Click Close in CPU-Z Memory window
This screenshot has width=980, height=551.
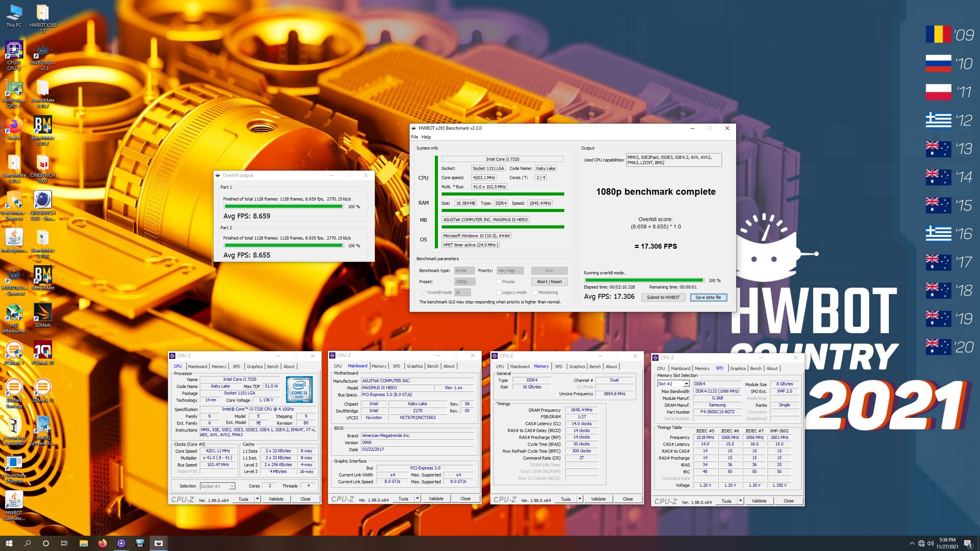click(x=628, y=499)
